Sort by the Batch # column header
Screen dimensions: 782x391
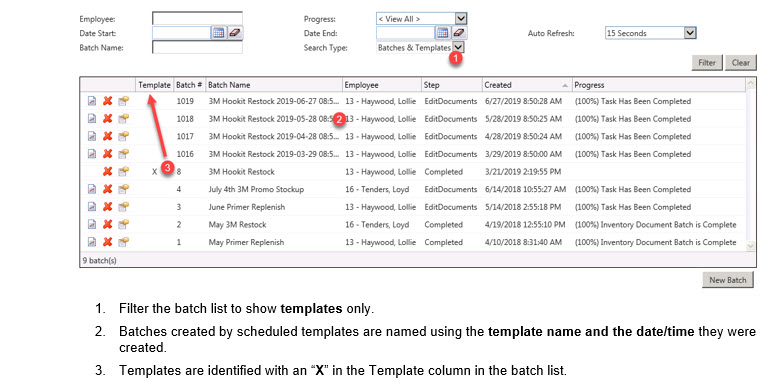[189, 85]
